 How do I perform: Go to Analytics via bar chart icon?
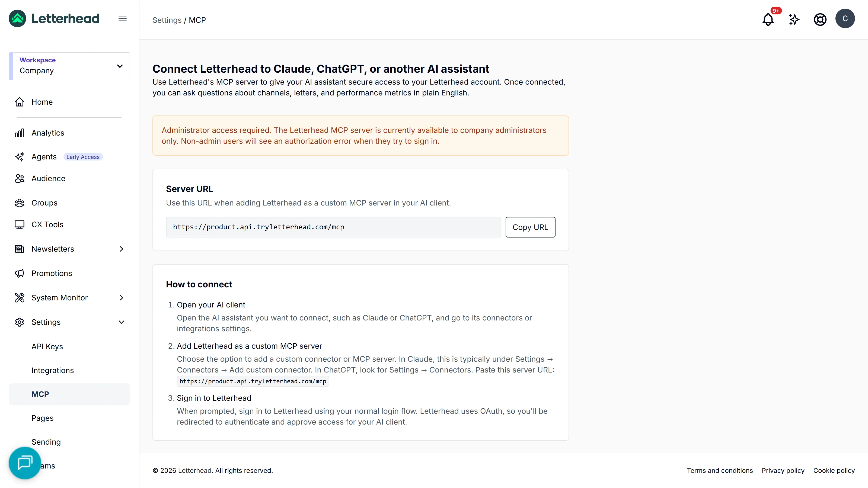click(x=20, y=133)
